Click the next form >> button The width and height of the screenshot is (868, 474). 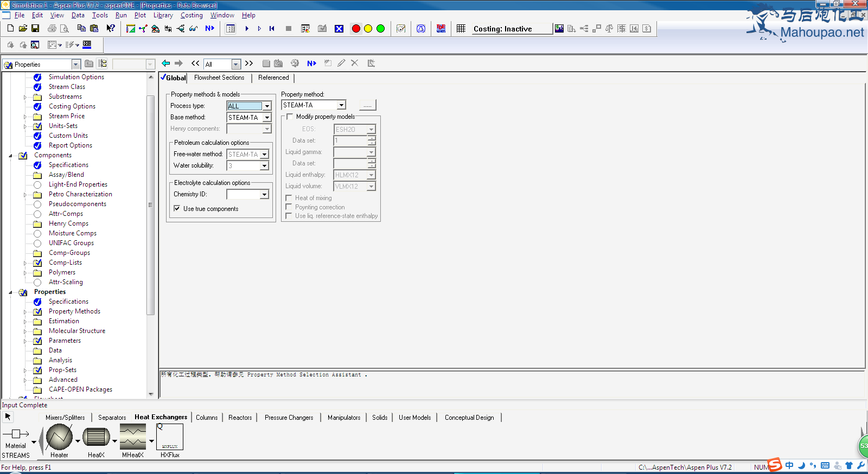(249, 63)
